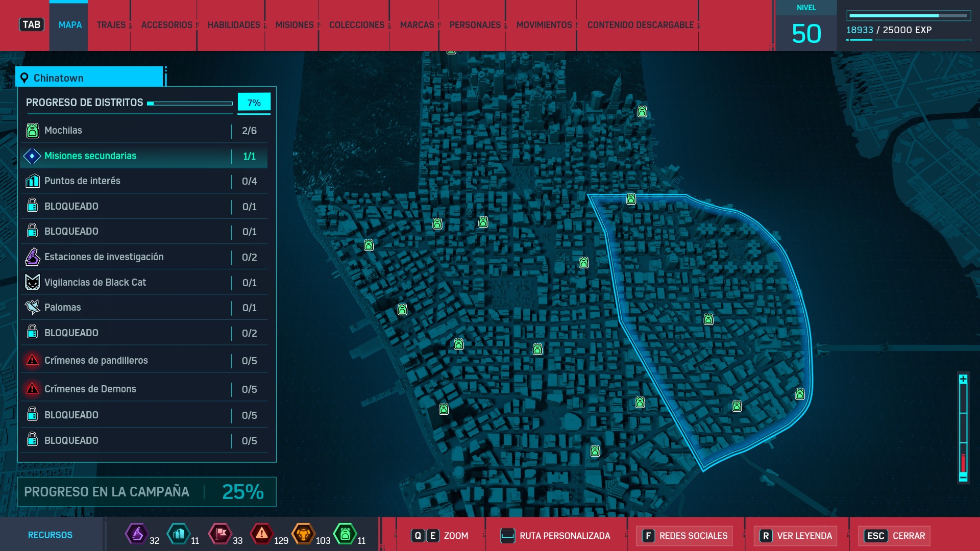The image size is (980, 551).
Task: Click plus on the map zoom slider
Action: coord(963,379)
